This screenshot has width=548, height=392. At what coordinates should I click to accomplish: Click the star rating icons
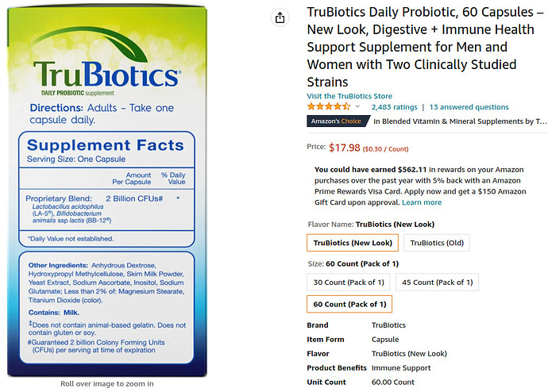coord(329,106)
